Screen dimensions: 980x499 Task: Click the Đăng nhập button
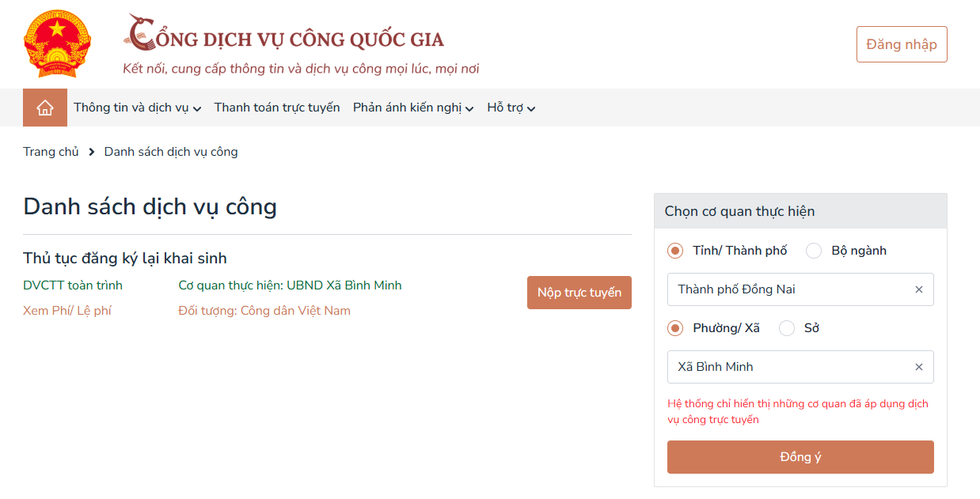click(x=902, y=44)
